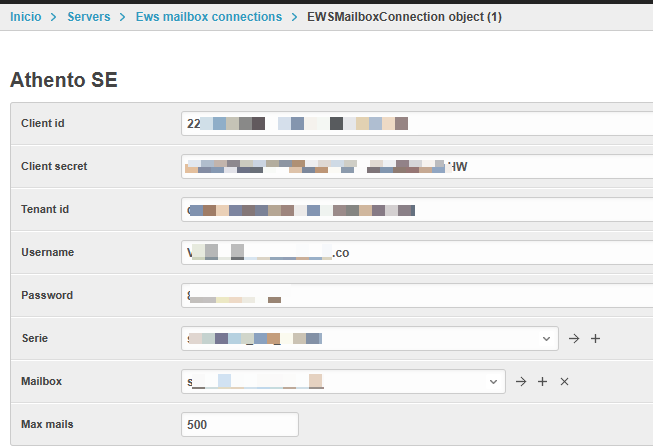The width and height of the screenshot is (653, 447).
Task: Click the Max mails label
Action: pos(47,425)
